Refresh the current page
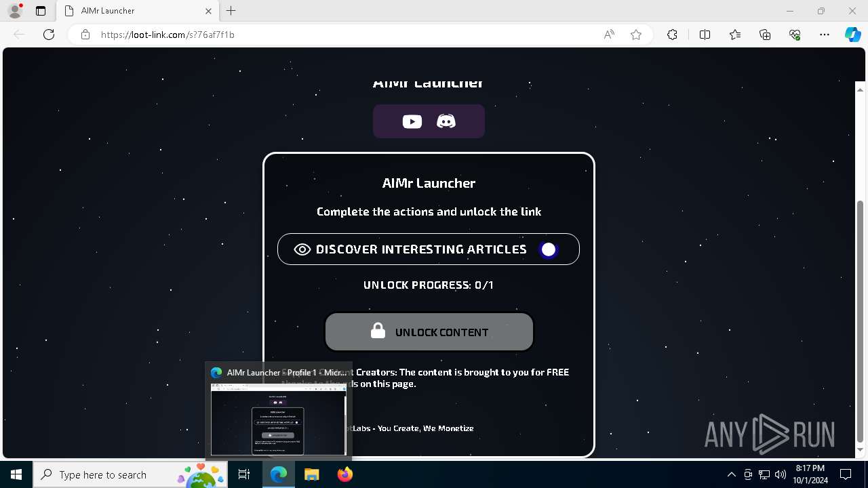Image resolution: width=868 pixels, height=488 pixels. coord(49,35)
